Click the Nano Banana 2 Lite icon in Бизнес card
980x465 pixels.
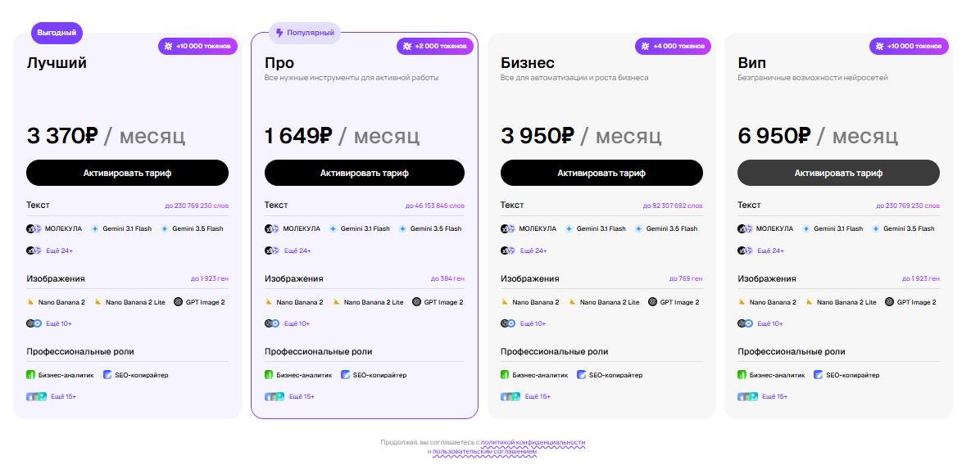[x=572, y=302]
